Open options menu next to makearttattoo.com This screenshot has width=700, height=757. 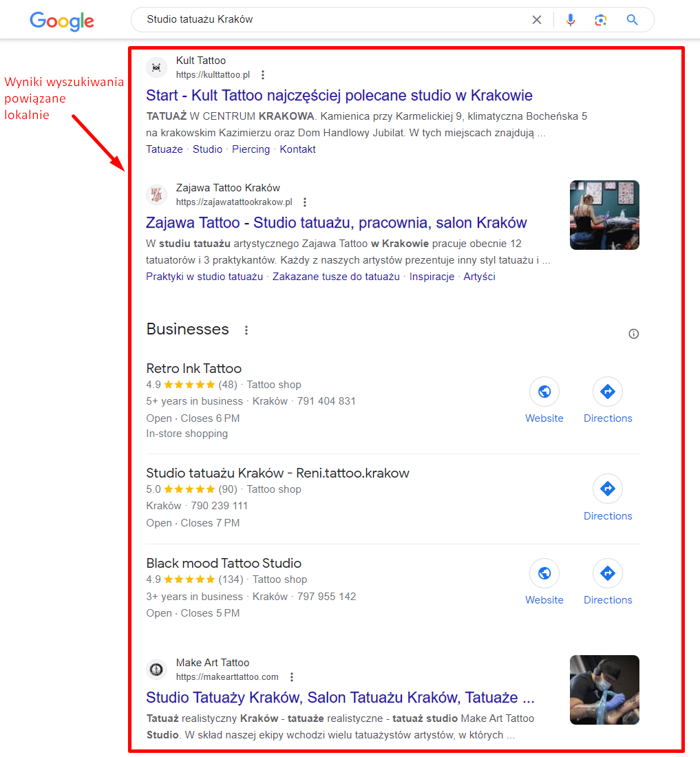pyautogui.click(x=292, y=677)
